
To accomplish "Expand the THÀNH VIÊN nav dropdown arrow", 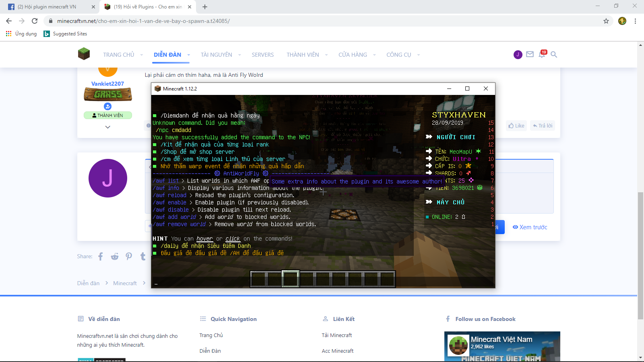I will [x=326, y=55].
